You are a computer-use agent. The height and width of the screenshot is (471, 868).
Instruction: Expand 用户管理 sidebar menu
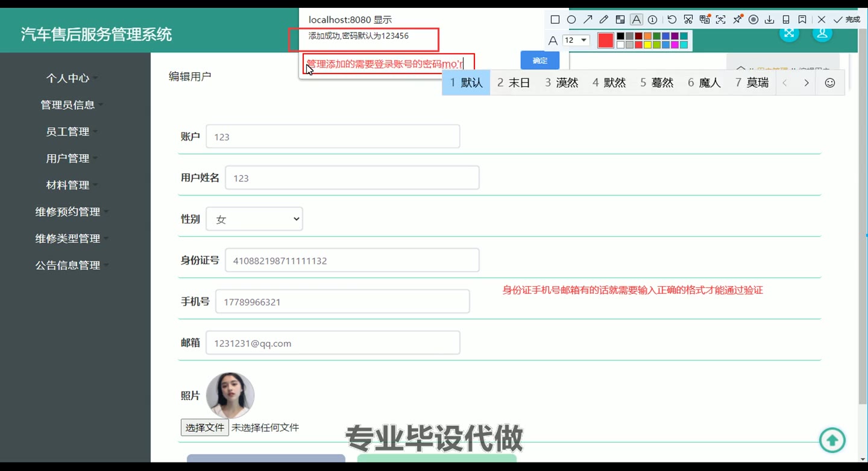pos(71,158)
